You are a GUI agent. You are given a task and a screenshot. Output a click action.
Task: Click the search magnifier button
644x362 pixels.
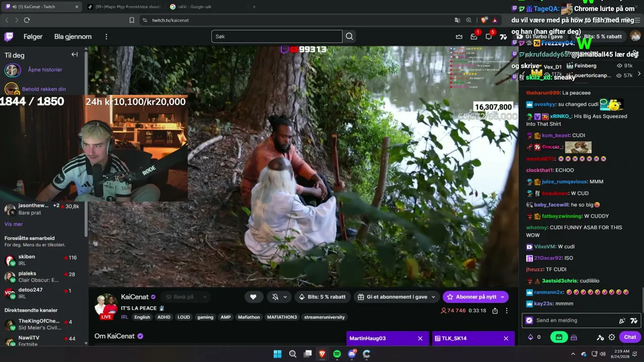pos(350,36)
